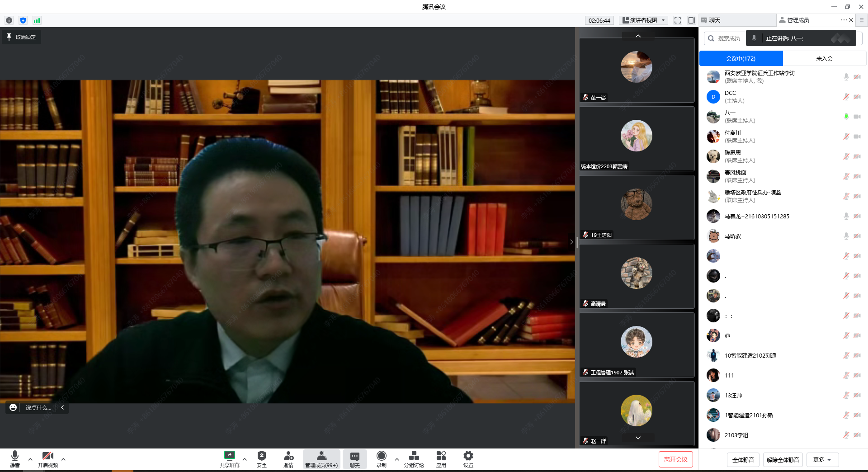This screenshot has height=472, width=868.
Task: Open the security shield icon
Action: click(x=261, y=456)
